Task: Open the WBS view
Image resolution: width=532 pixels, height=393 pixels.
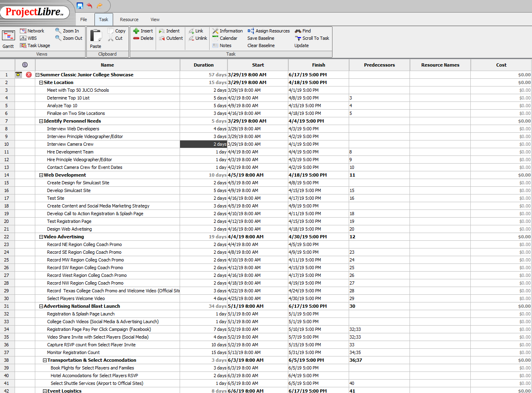Action: click(28, 38)
